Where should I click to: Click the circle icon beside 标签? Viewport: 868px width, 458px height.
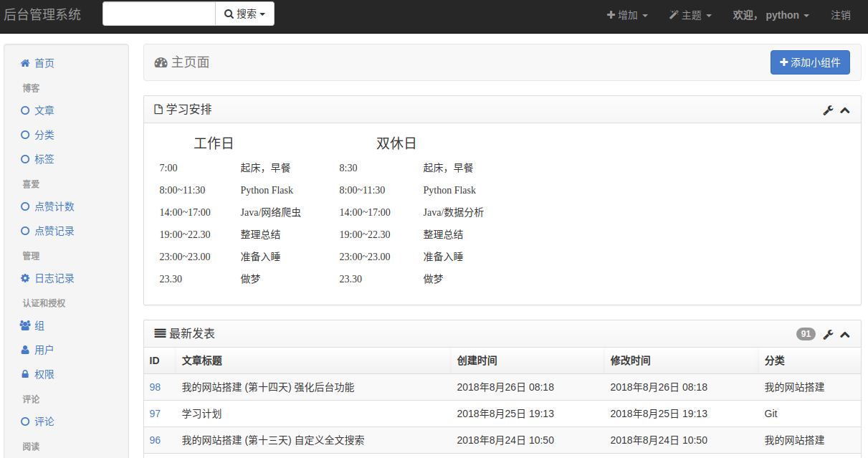coord(25,159)
